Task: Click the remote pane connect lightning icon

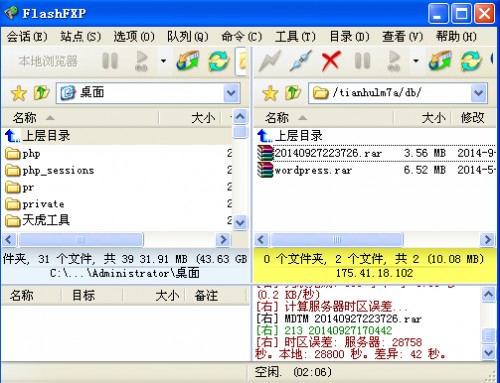Action: (x=270, y=61)
